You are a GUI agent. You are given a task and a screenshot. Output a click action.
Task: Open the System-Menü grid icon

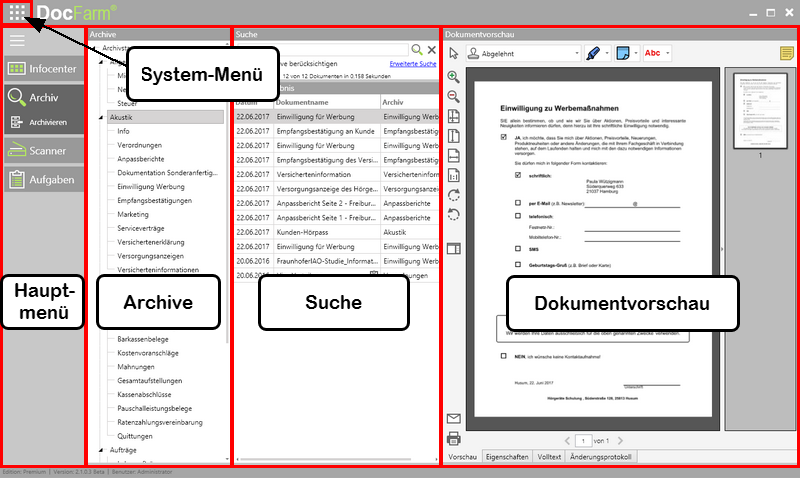pos(17,14)
